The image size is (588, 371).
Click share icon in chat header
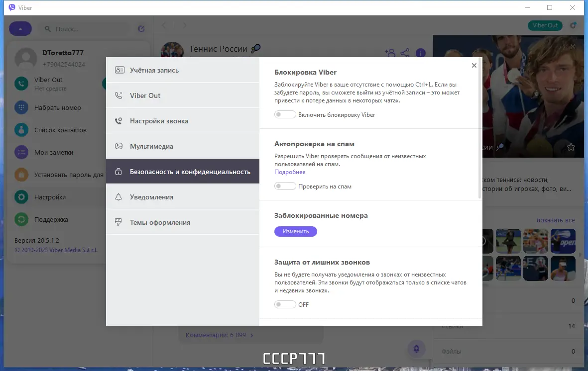coord(405,53)
